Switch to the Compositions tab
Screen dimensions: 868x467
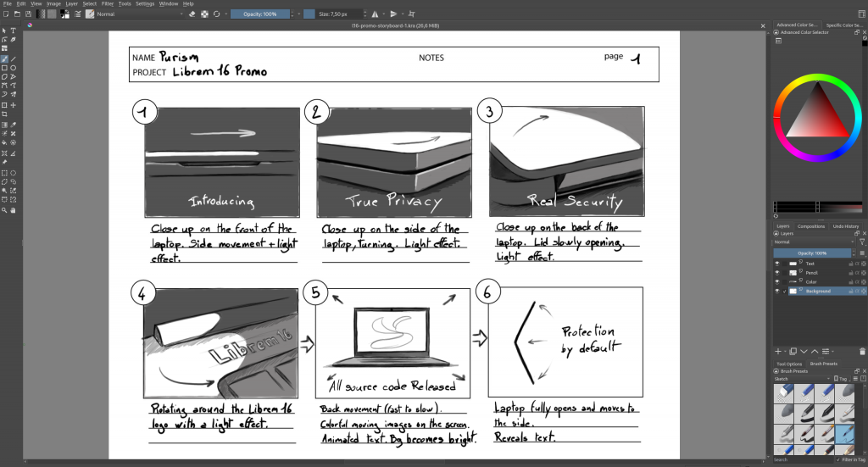tap(811, 226)
